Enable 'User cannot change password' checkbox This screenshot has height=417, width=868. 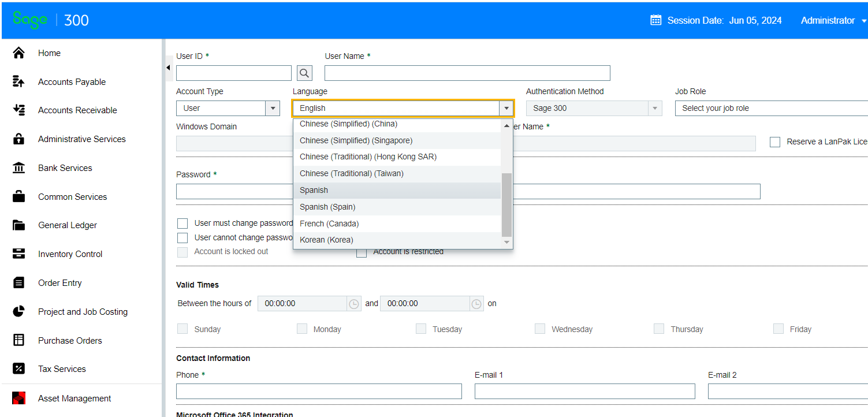coord(182,238)
